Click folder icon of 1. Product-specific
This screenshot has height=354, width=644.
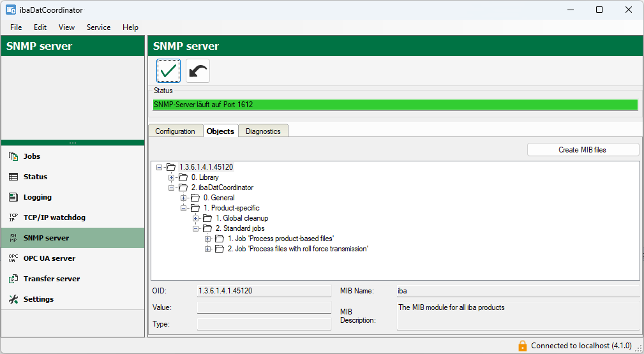(195, 208)
